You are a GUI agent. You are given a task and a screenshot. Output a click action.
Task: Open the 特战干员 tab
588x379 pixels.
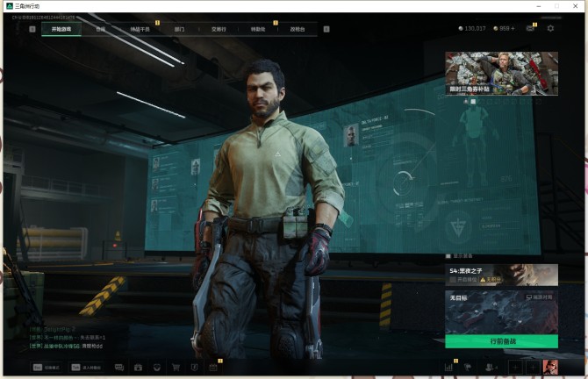coord(140,29)
